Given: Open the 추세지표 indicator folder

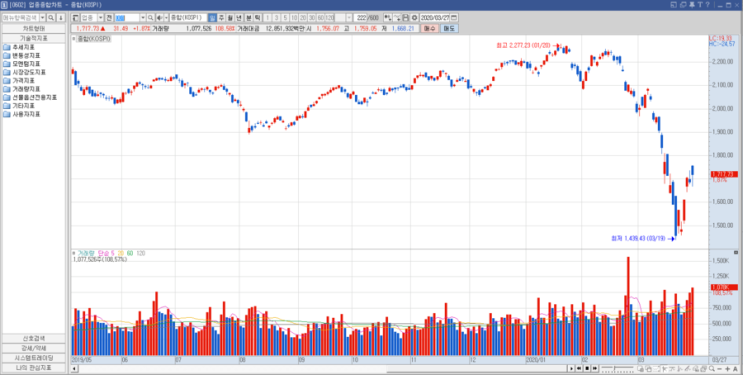Looking at the screenshot, I should tap(19, 47).
